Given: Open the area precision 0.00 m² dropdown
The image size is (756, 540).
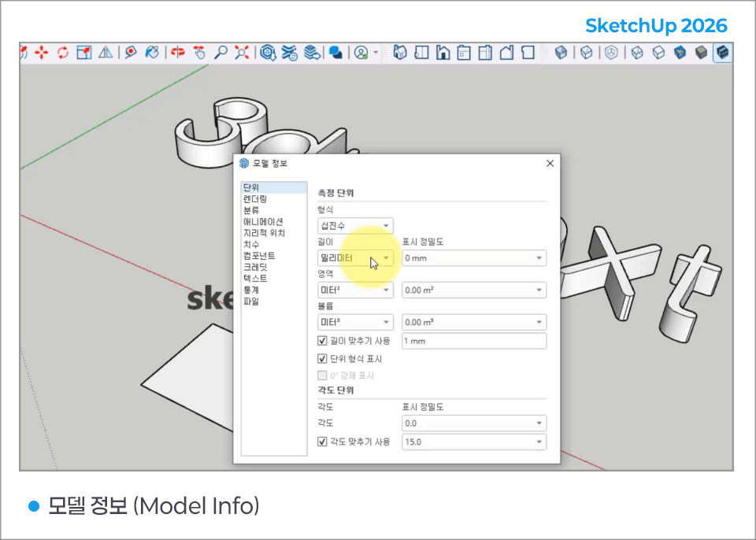Looking at the screenshot, I should [474, 290].
